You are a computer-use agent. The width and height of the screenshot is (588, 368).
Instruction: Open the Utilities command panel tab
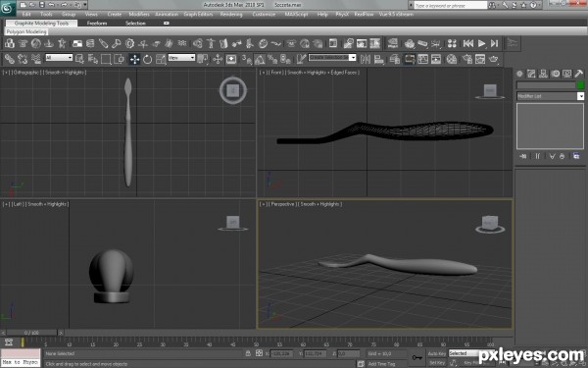point(579,74)
